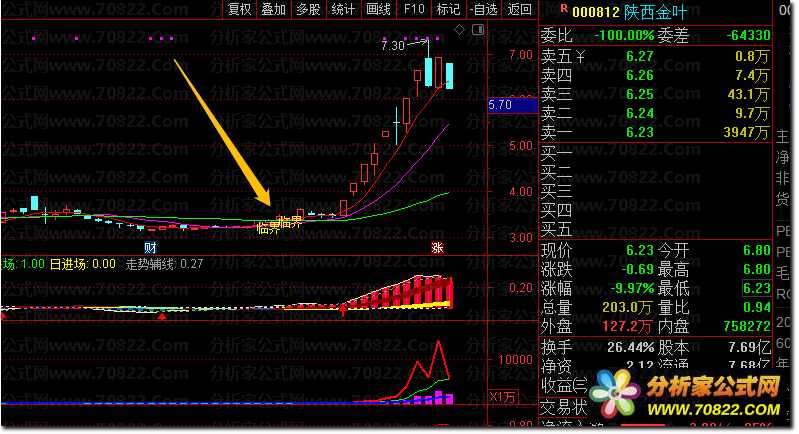Click the 卖三 volume 43.1万
This screenshot has height=434, width=799.
[x=749, y=94]
